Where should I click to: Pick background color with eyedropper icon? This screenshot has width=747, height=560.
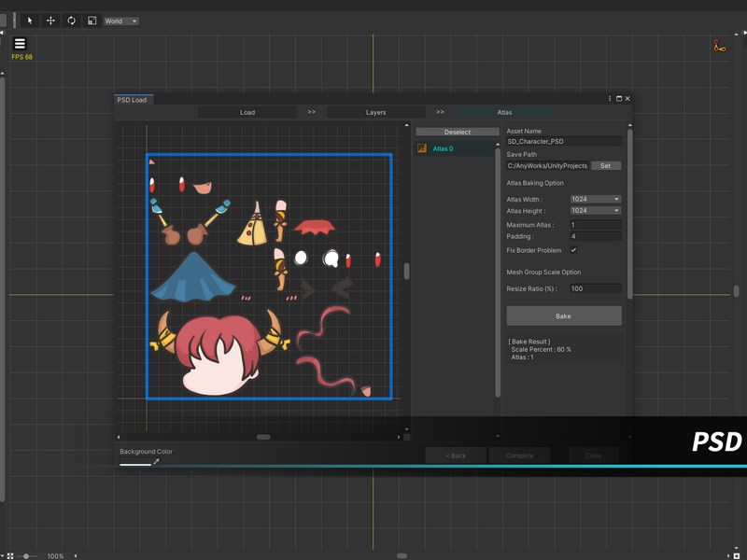(156, 461)
